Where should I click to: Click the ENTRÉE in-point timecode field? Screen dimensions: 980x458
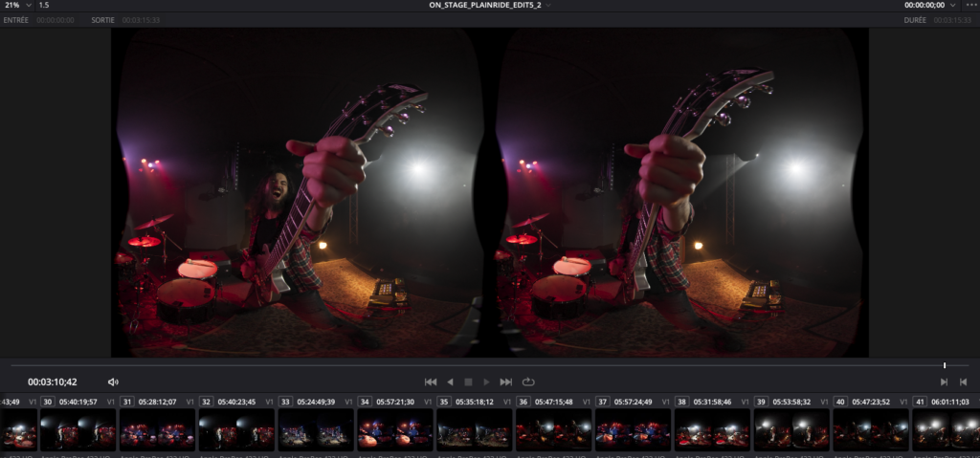tap(56, 20)
